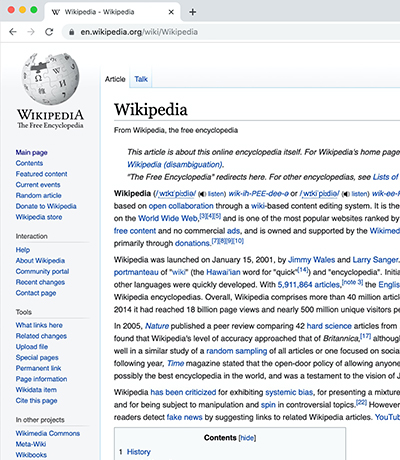The height and width of the screenshot is (460, 400).
Task: Open Meta-Wiki link
Action: (31, 444)
